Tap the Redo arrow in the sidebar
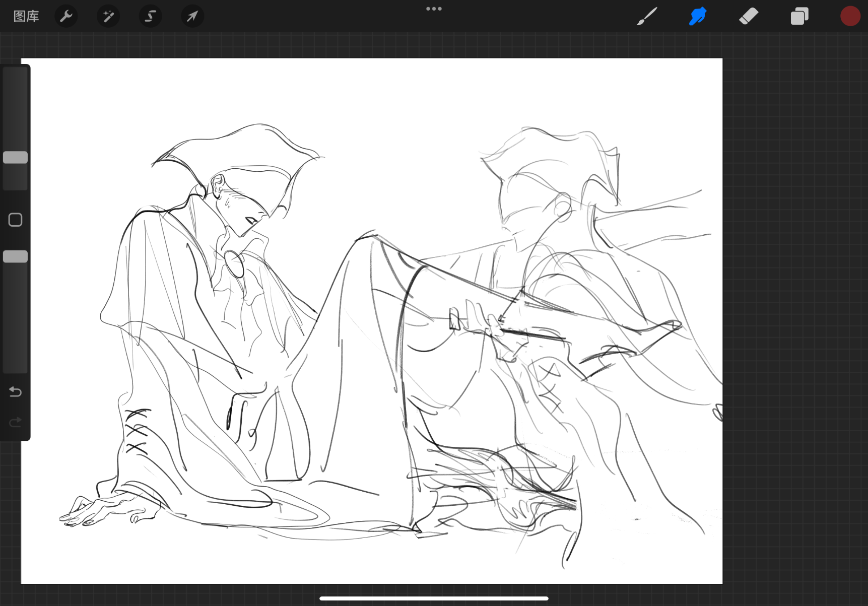The width and height of the screenshot is (868, 606). tap(15, 422)
